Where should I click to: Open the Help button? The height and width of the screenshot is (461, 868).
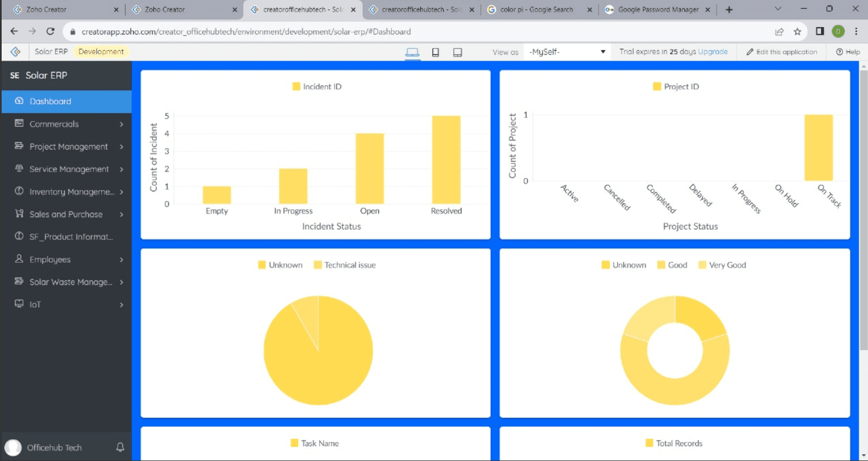[x=848, y=52]
